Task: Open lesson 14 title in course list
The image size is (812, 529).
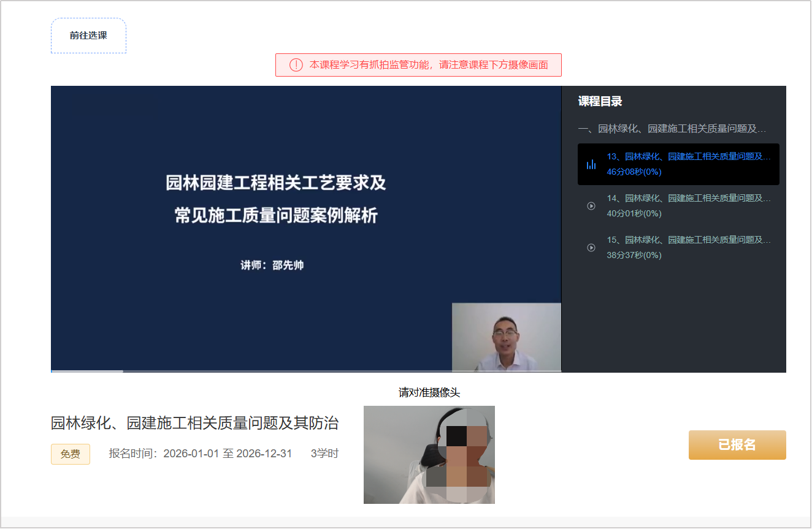Action: [x=689, y=198]
